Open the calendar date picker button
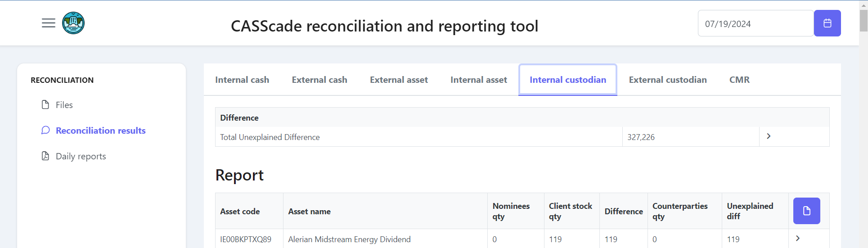The image size is (868, 248). [x=827, y=23]
